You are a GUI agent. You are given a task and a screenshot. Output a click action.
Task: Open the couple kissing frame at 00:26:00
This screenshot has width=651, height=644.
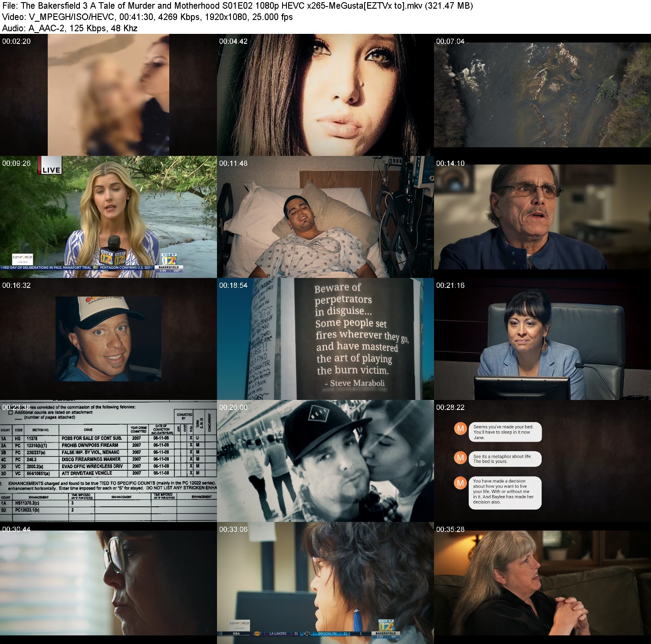tap(325, 461)
